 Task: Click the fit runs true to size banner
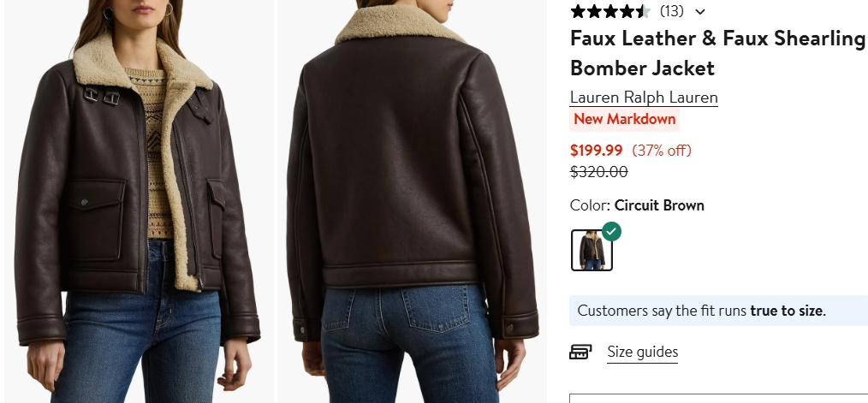(718, 311)
